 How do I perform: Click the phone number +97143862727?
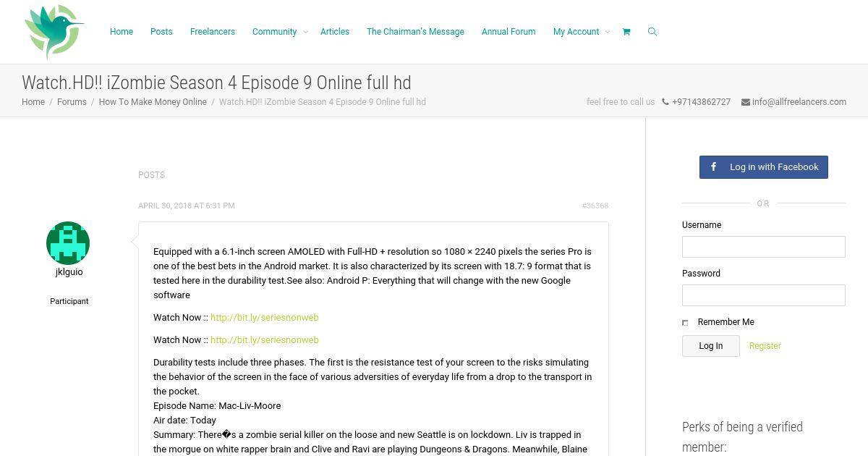(701, 102)
